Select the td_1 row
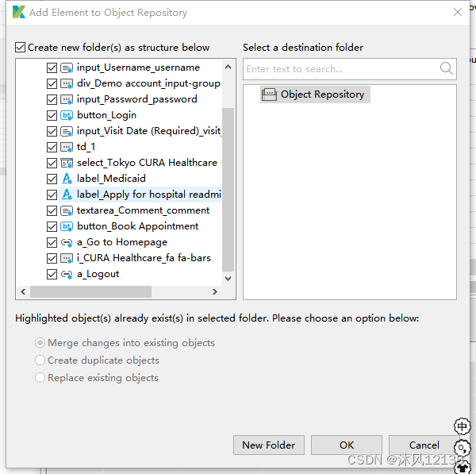Screen dimensions: 476x474 86,147
